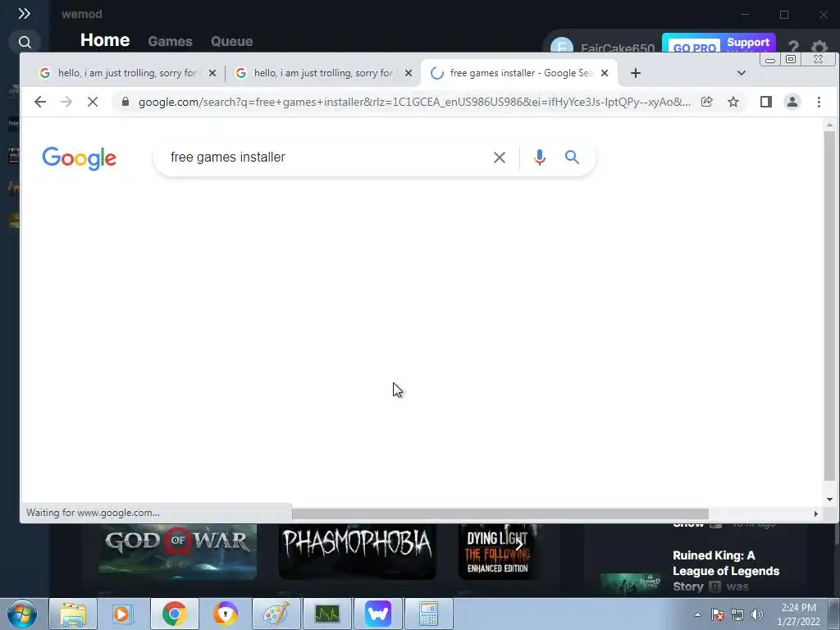
Task: Click Chrome's forward arrow button
Action: pyautogui.click(x=66, y=102)
